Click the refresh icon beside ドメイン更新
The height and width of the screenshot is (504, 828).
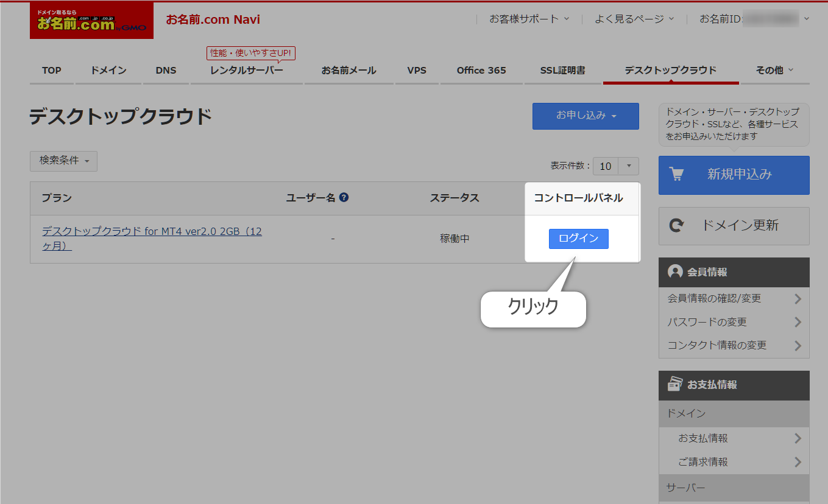(676, 226)
